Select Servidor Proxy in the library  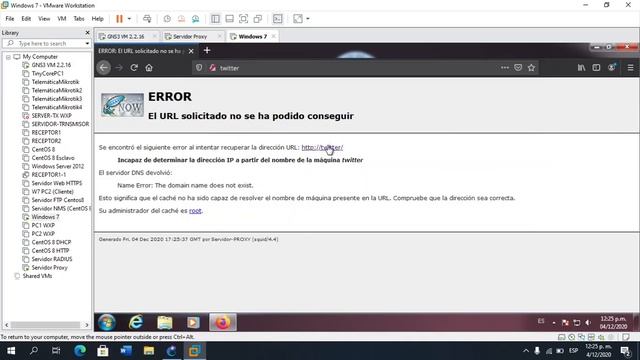point(49,267)
